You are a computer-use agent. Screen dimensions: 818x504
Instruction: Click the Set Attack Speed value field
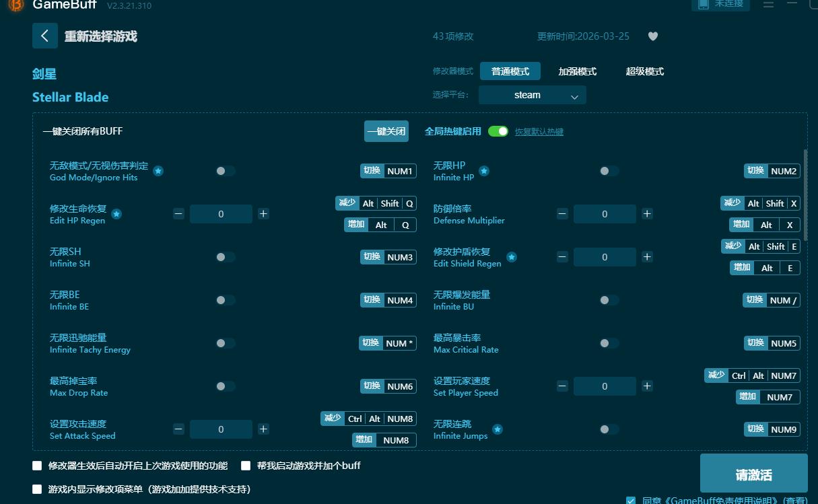[x=220, y=429]
